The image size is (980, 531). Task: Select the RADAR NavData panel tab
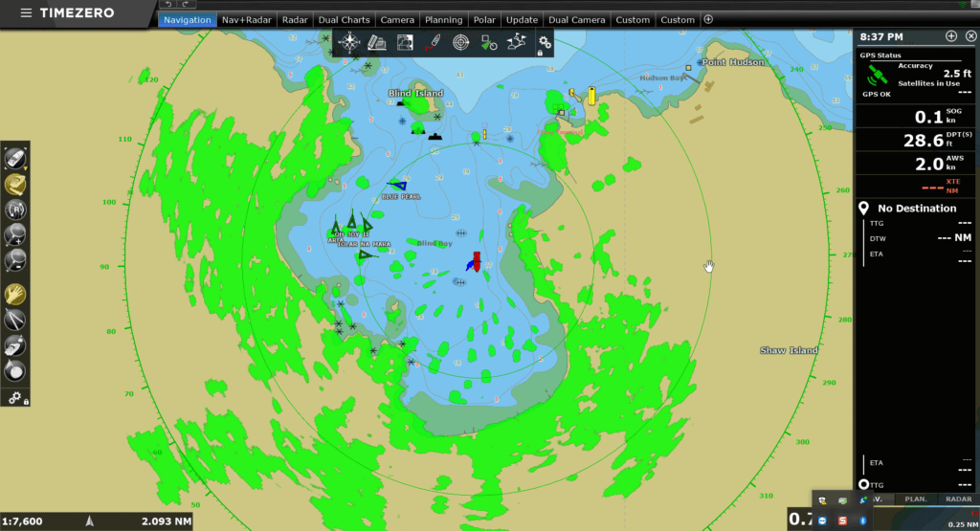(958, 499)
